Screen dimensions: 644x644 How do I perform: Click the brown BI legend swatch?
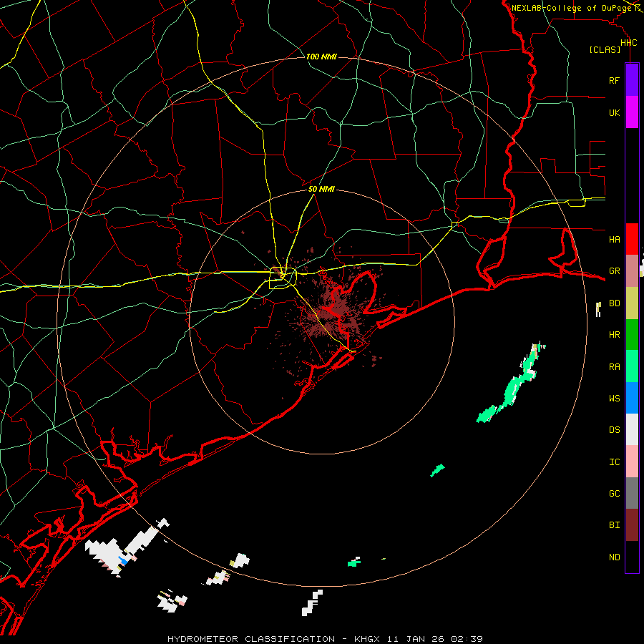(x=632, y=525)
